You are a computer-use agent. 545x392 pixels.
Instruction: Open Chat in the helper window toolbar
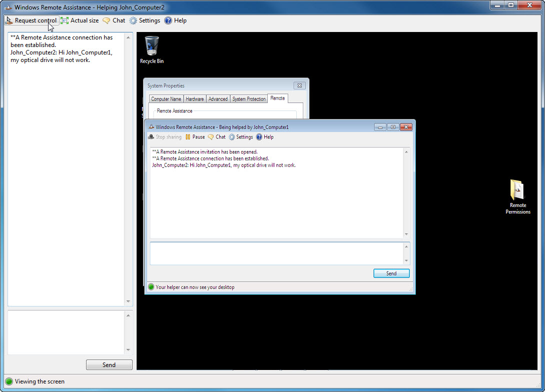(x=114, y=20)
